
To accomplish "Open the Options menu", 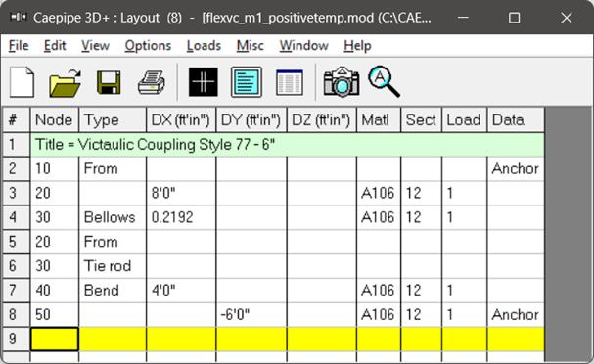I will pyautogui.click(x=148, y=46).
